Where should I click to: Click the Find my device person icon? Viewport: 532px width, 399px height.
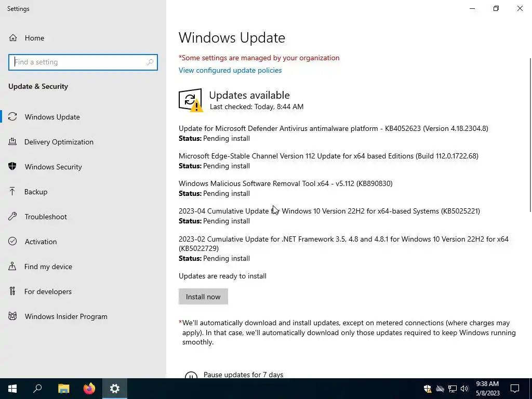[x=12, y=267]
